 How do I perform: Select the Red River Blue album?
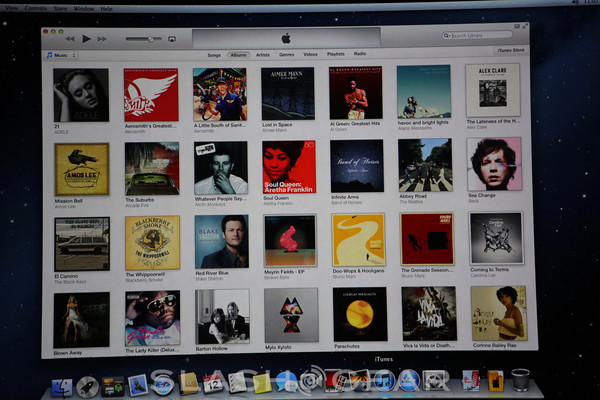[x=222, y=242]
